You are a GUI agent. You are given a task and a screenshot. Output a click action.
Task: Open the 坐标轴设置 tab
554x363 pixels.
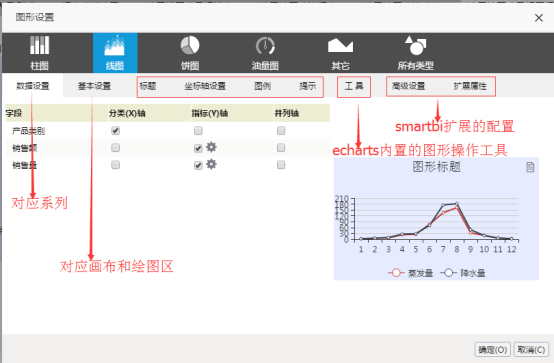(205, 86)
